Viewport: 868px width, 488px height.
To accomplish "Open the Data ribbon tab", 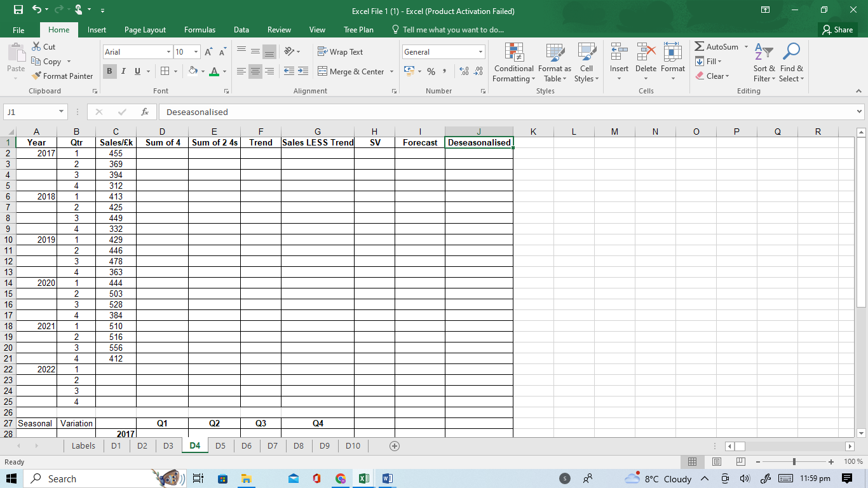I will (x=241, y=30).
